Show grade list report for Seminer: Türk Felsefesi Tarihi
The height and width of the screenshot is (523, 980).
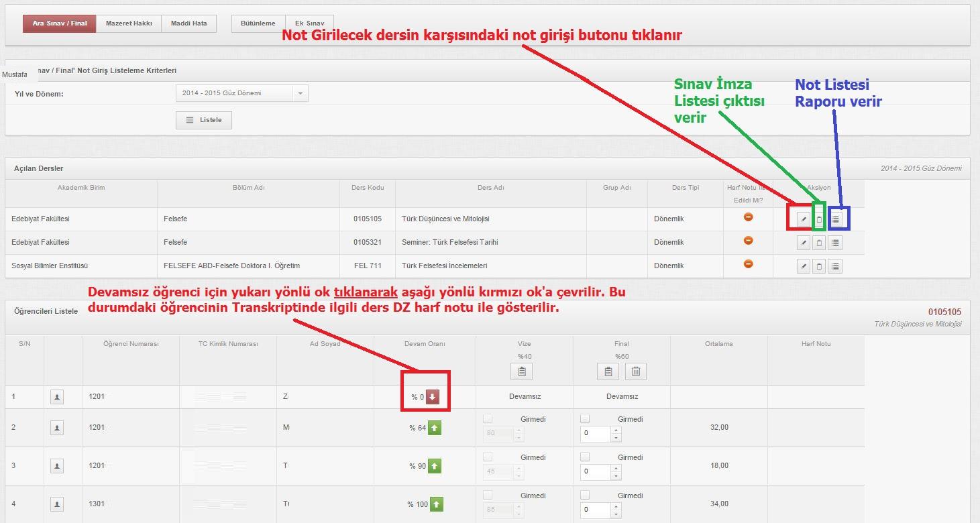835,243
